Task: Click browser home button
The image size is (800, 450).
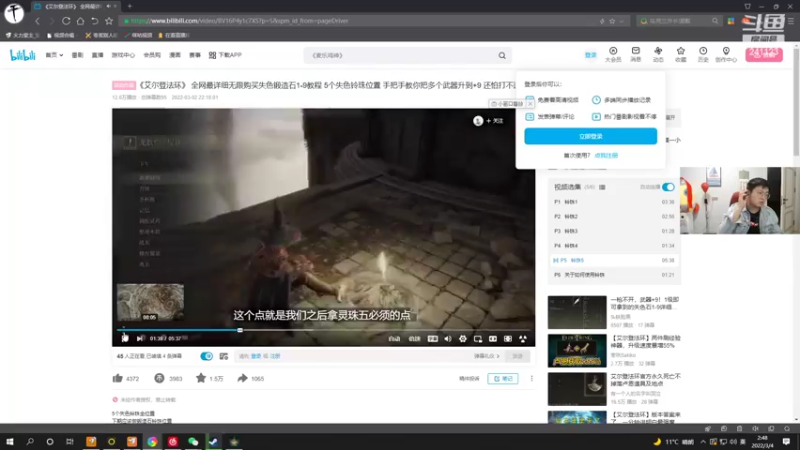Action: 80,21
